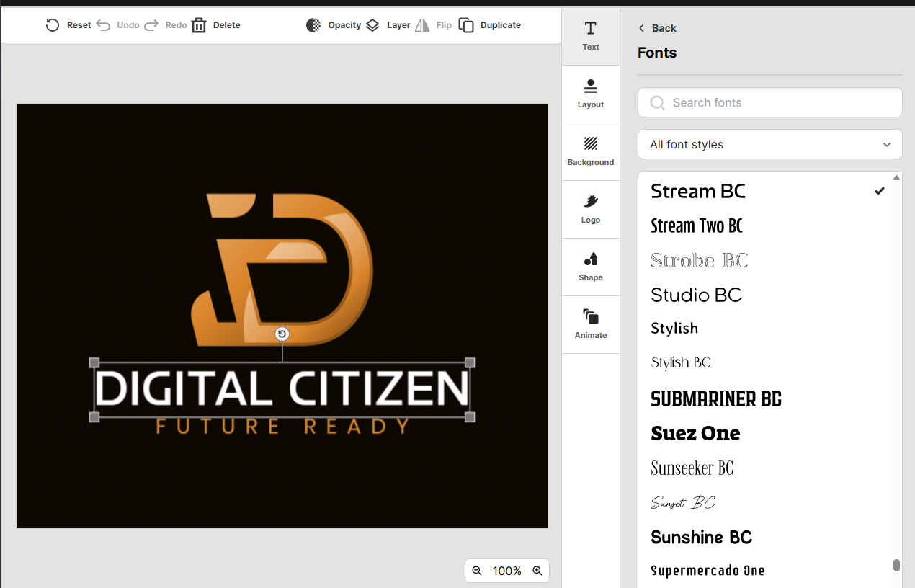
Task: Open the Layout panel in the sidebar
Action: coord(591,94)
